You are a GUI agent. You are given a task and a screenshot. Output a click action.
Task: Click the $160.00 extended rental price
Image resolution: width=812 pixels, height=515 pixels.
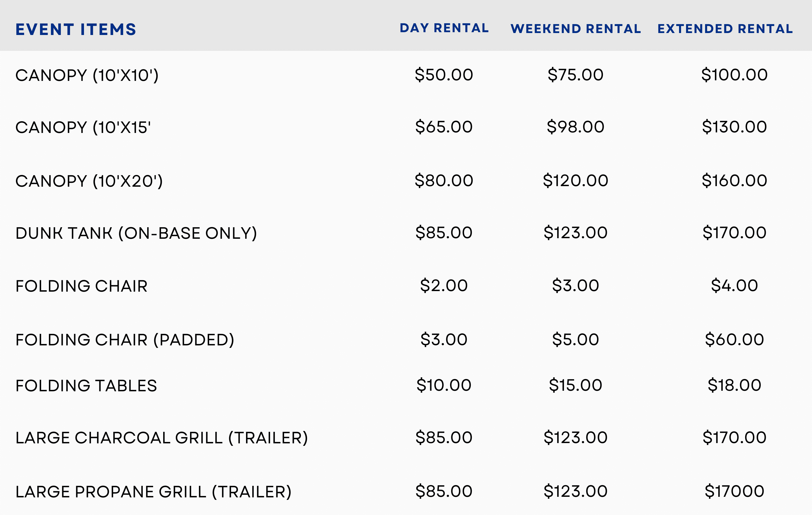click(x=734, y=181)
